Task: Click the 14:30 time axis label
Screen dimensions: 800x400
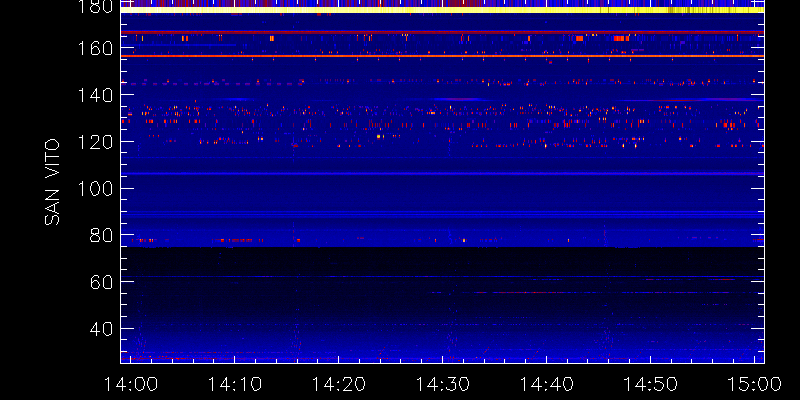Action: click(x=442, y=384)
